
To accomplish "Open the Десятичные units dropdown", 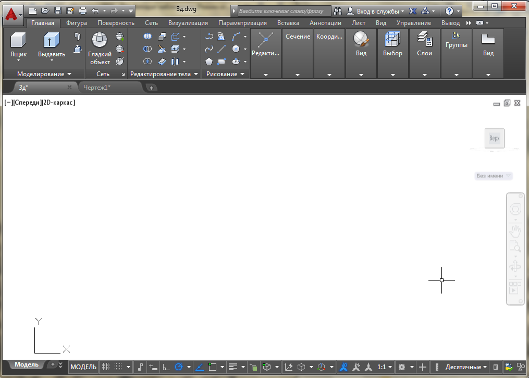I will coord(466,367).
